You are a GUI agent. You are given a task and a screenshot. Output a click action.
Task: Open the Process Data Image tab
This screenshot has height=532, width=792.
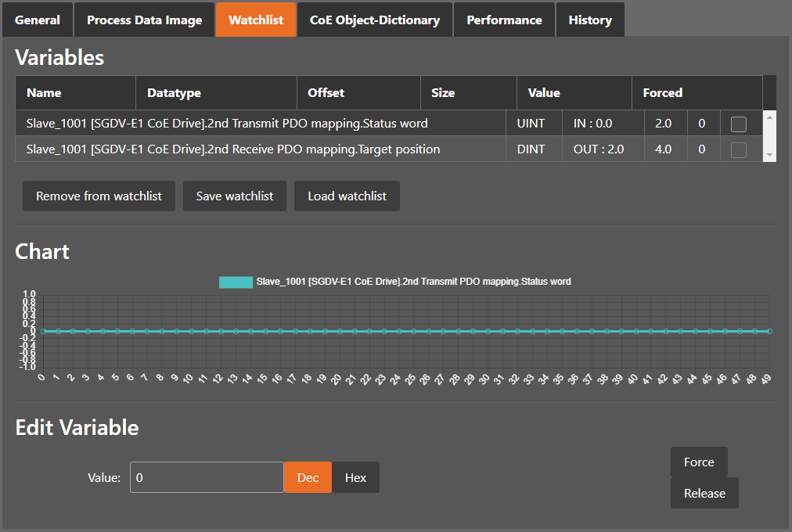tap(144, 20)
